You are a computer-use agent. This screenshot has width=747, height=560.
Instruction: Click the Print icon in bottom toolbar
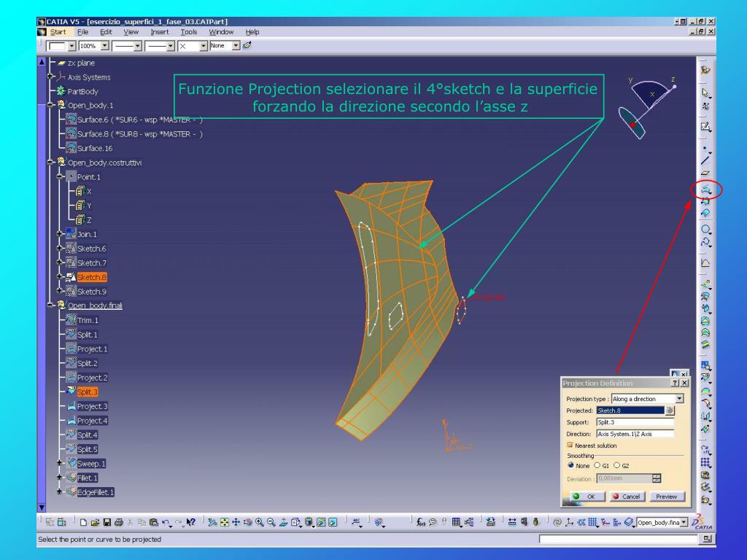[x=119, y=522]
